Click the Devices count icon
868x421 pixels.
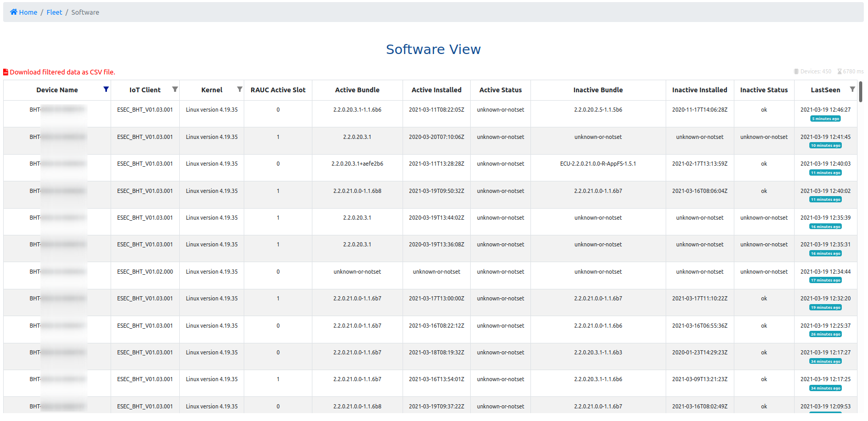796,72
